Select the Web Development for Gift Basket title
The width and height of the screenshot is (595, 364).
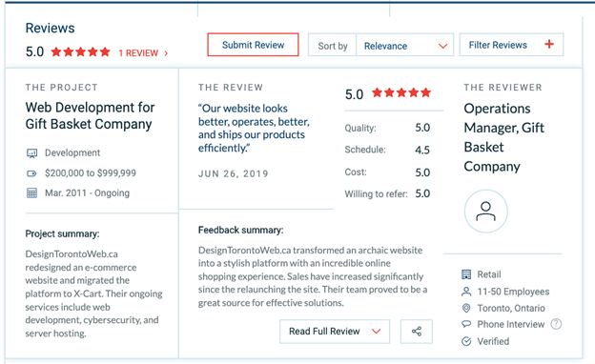click(x=90, y=115)
